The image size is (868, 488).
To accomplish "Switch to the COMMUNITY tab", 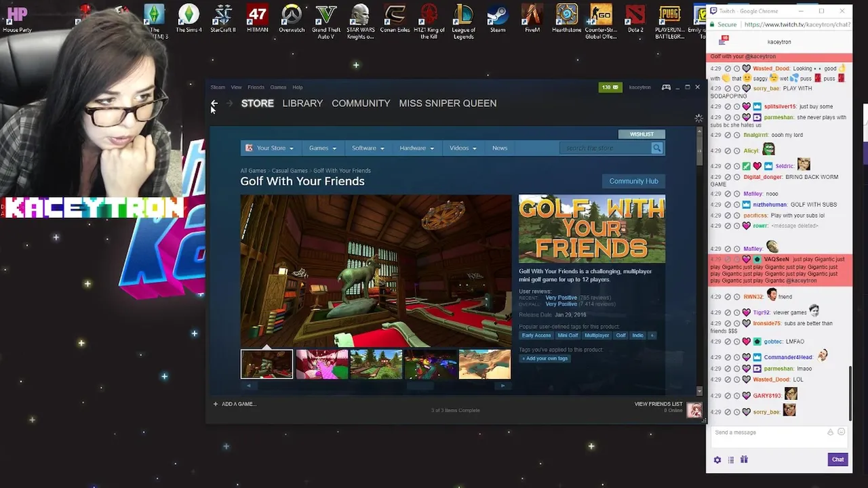I will tap(361, 103).
